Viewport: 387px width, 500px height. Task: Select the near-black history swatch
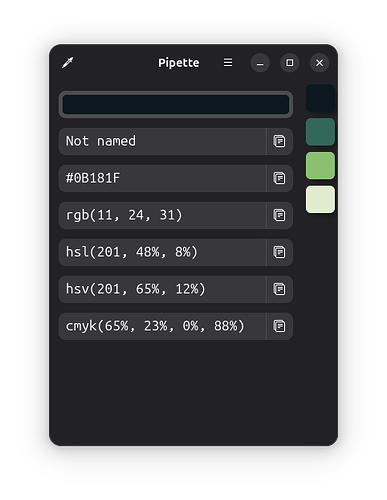320,98
